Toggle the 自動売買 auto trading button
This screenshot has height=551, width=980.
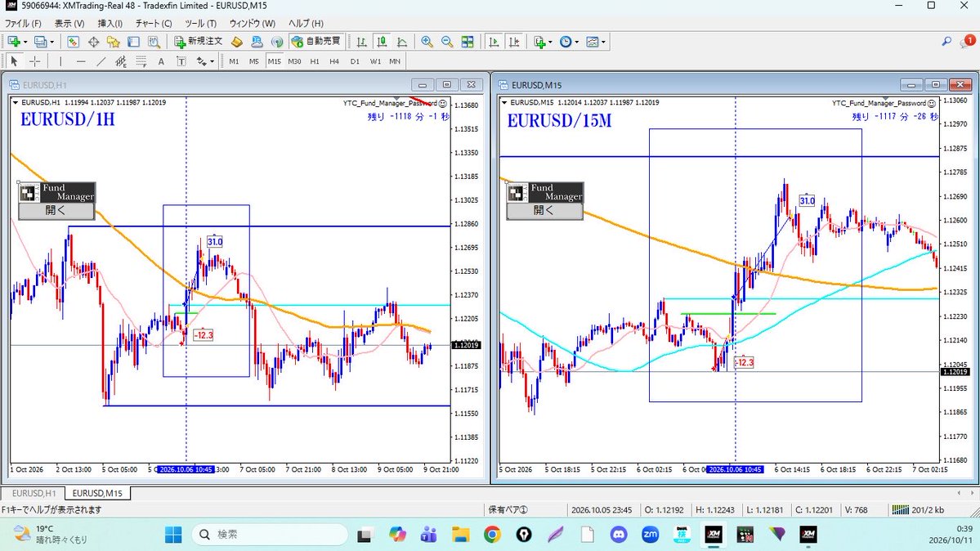tap(316, 41)
